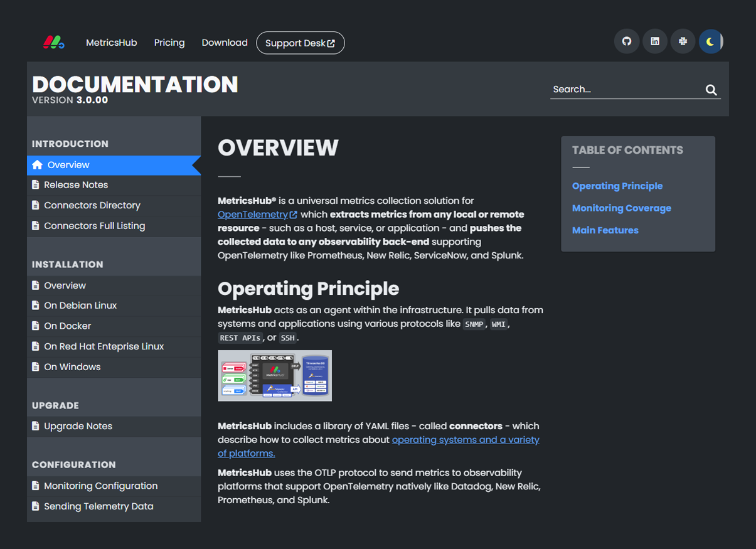Enlarge the architecture diagram thumbnail

pyautogui.click(x=275, y=376)
